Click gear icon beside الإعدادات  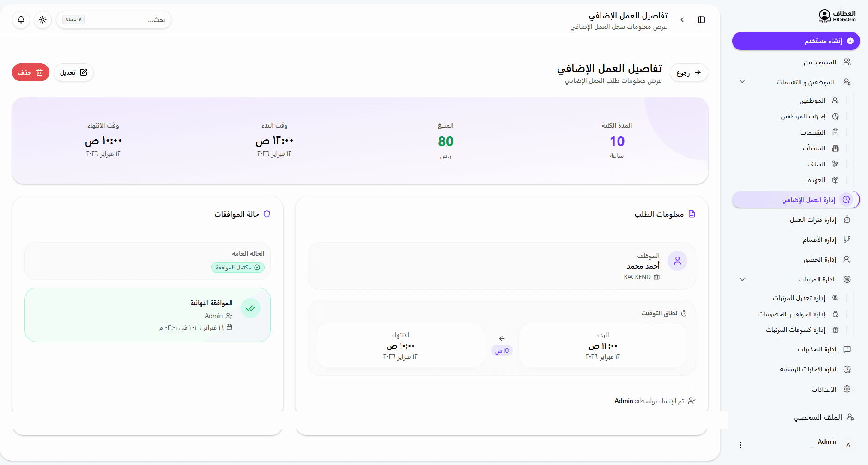click(847, 389)
